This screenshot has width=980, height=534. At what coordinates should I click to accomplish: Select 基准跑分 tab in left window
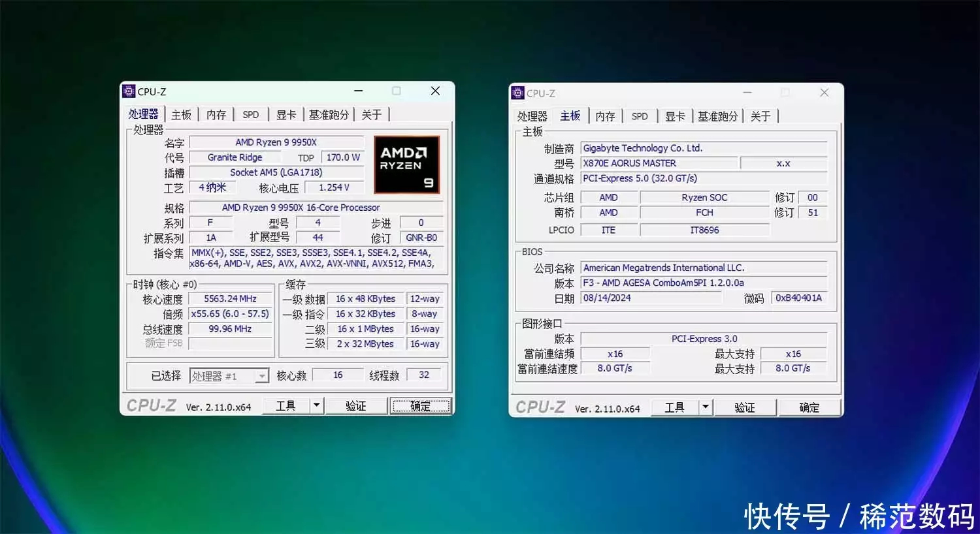pos(329,115)
